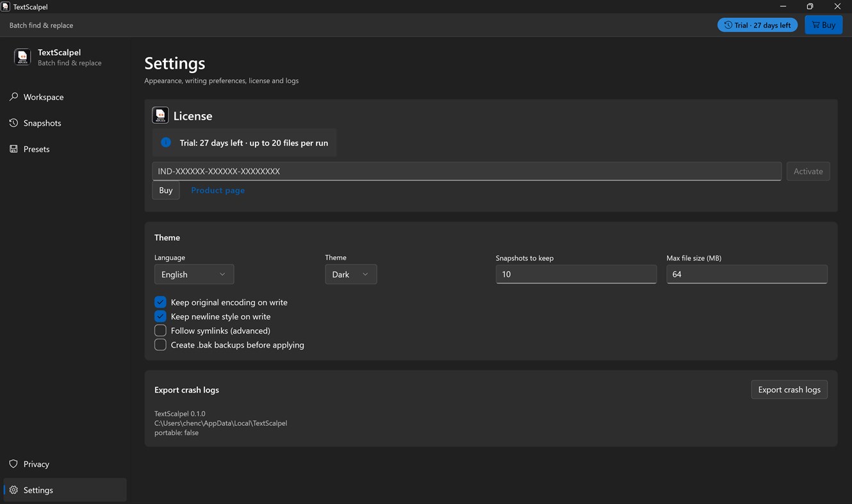Click the app icon in the window title bar

6,6
